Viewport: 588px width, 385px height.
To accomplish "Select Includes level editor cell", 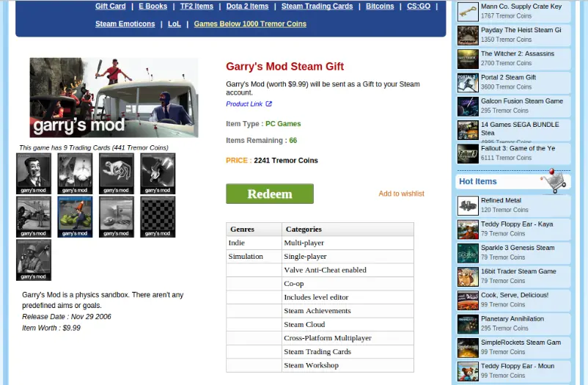I will [348, 297].
